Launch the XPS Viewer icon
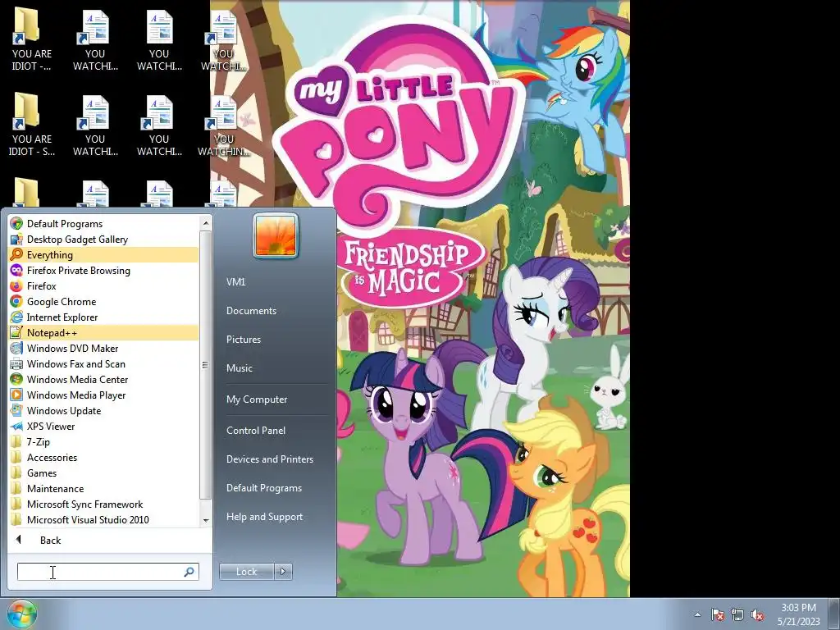 click(16, 426)
